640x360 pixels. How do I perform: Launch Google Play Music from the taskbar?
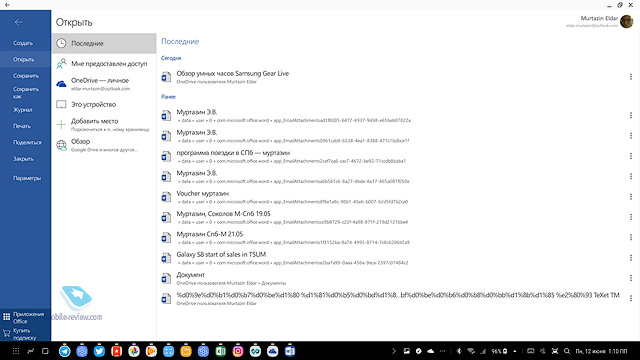coord(151,351)
